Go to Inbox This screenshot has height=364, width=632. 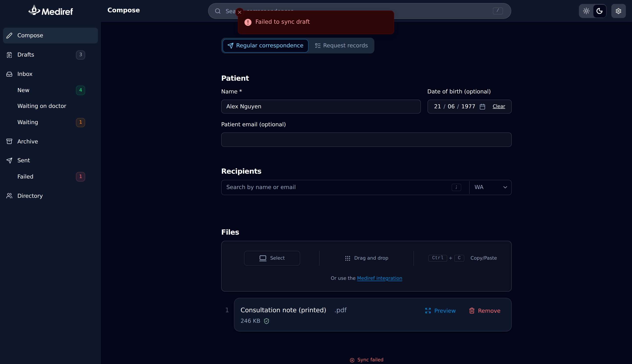tap(50, 74)
